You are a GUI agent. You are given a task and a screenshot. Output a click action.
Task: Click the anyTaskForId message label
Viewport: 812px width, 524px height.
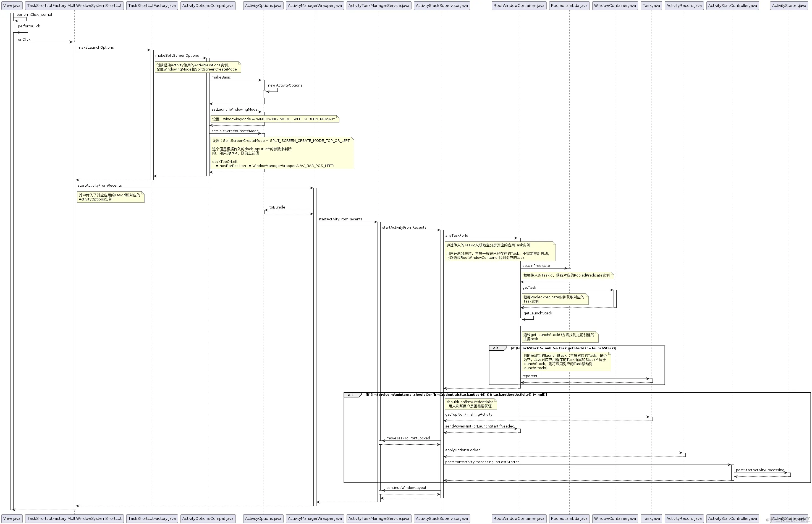point(456,236)
